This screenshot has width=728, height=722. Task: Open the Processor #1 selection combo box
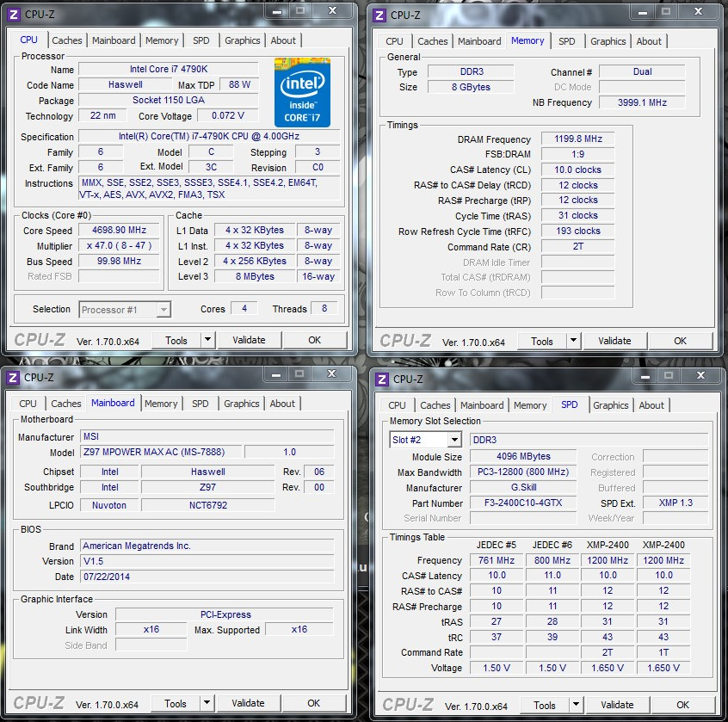[x=126, y=310]
